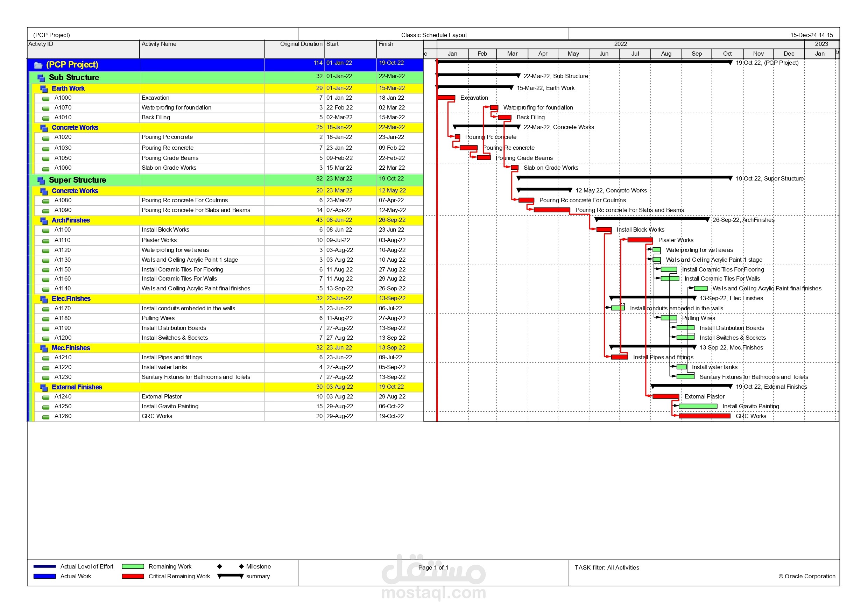Select the External Finishes group label
Screen dimensions: 868x614
click(x=77, y=387)
